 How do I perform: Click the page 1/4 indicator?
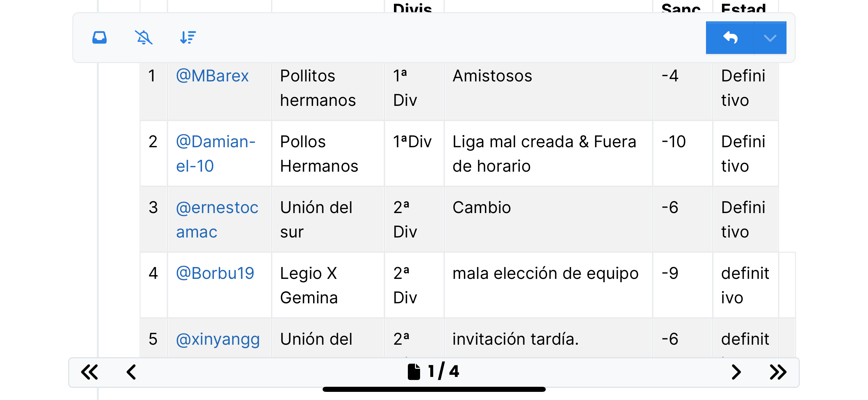443,372
